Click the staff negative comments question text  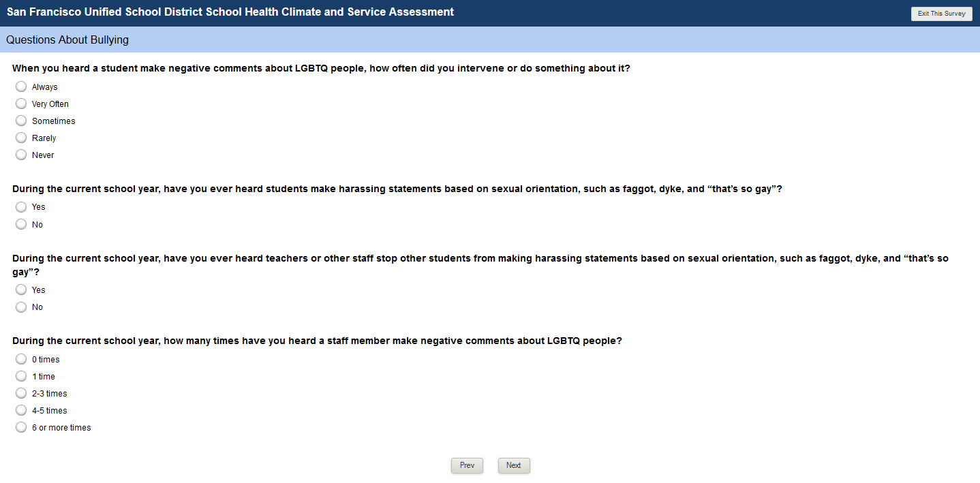tap(317, 341)
